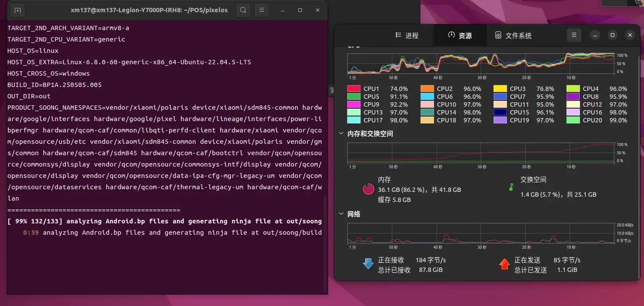644x306 pixels.
Task: Minimize the terminal window
Action: click(x=283, y=10)
